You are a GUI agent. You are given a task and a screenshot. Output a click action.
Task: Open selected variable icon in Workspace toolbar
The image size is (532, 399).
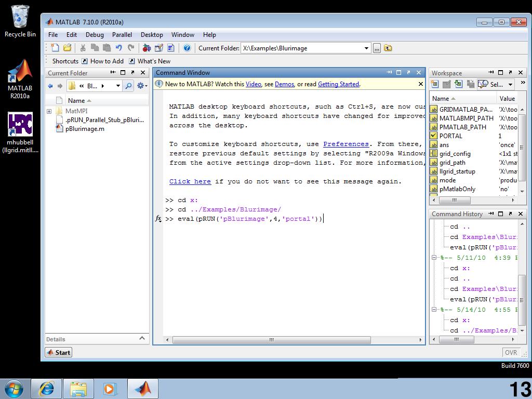point(446,84)
